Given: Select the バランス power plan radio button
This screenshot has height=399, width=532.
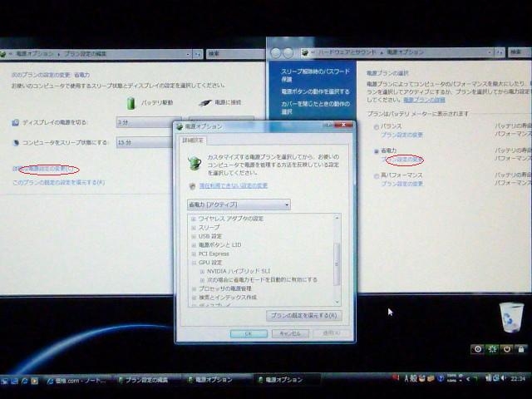Looking at the screenshot, I should pyautogui.click(x=376, y=127).
